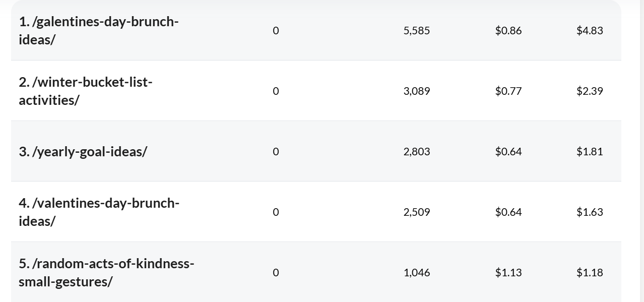644x302 pixels.
Task: Select the 2,509 value cell
Action: point(416,212)
